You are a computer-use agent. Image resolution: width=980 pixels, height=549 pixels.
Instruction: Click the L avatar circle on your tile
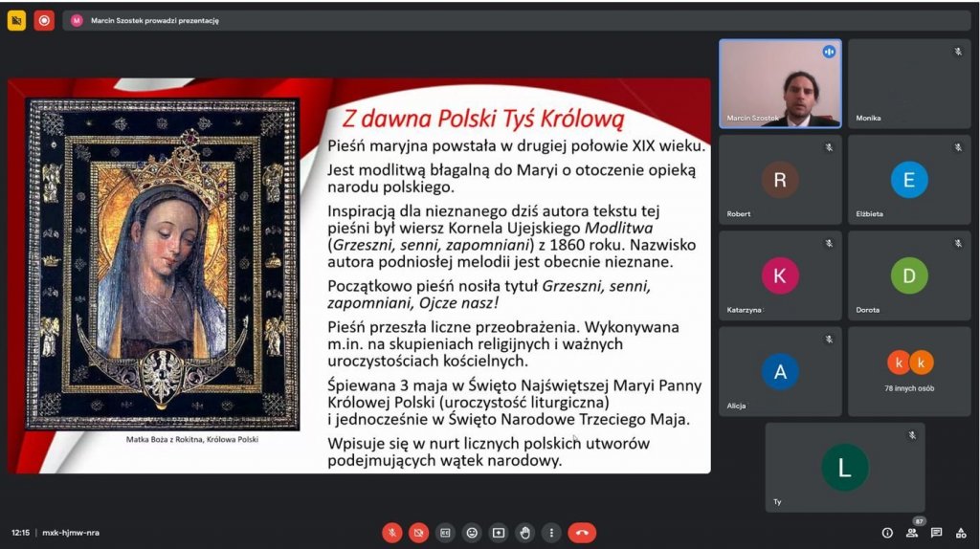point(845,467)
